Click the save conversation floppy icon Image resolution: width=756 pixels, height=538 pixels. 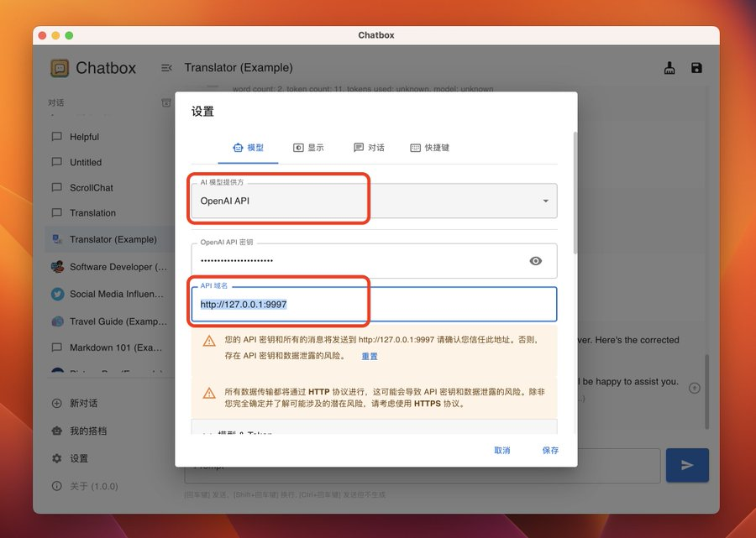[697, 68]
